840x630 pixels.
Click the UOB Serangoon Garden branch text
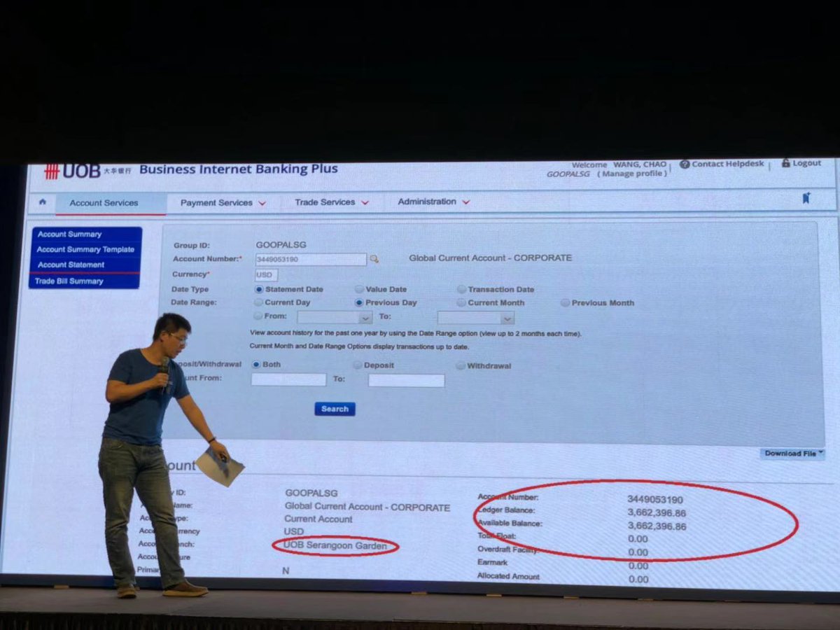click(335, 546)
